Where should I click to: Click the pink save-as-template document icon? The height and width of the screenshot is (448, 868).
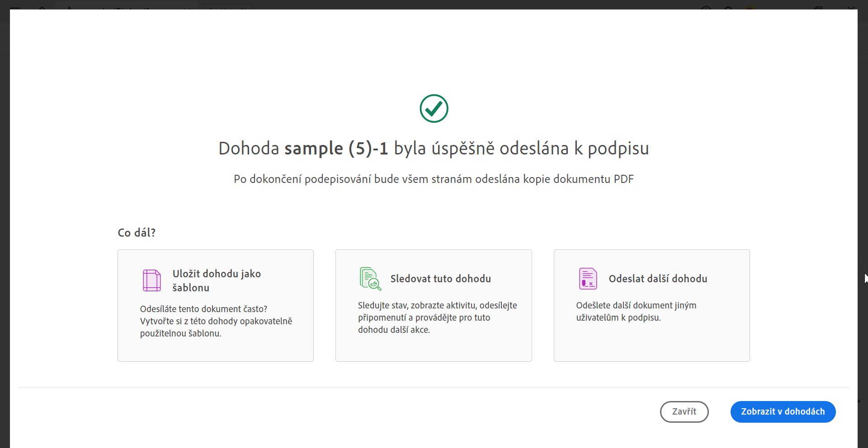tap(151, 280)
